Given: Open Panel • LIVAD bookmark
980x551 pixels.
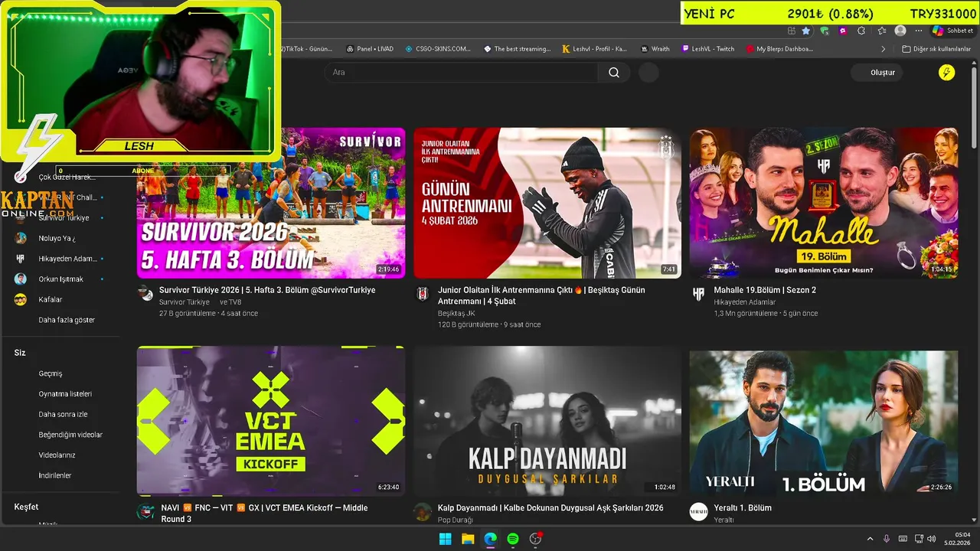Looking at the screenshot, I should tap(369, 49).
